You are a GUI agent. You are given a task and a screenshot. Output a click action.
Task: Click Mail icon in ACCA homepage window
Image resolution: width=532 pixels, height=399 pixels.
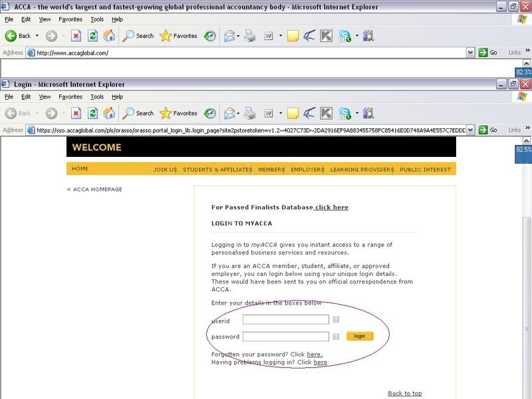pos(229,36)
